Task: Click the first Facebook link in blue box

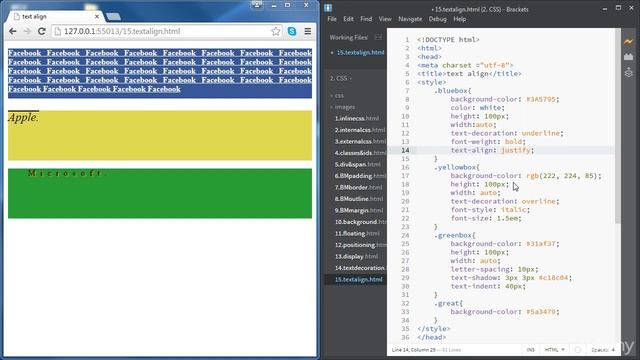Action: [x=24, y=53]
